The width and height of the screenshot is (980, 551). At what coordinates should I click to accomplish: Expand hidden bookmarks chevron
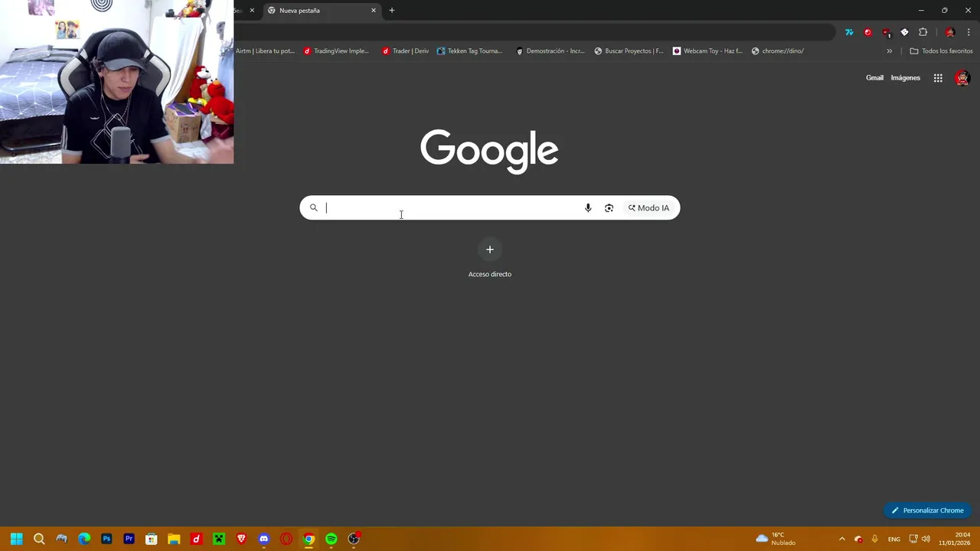[889, 51]
